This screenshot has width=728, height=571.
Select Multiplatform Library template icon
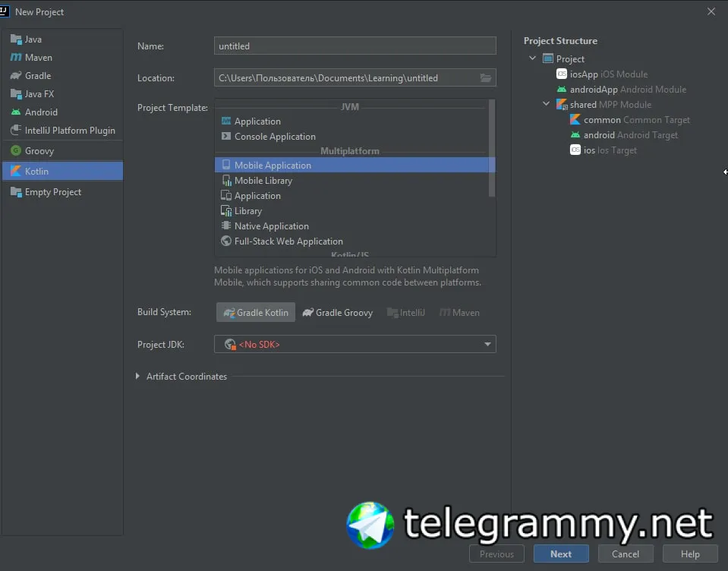[x=226, y=211]
